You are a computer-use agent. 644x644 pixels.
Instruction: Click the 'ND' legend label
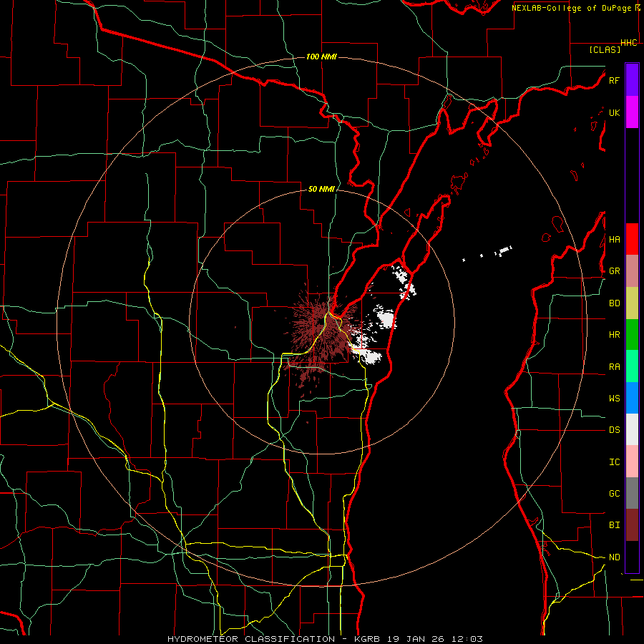coord(614,557)
